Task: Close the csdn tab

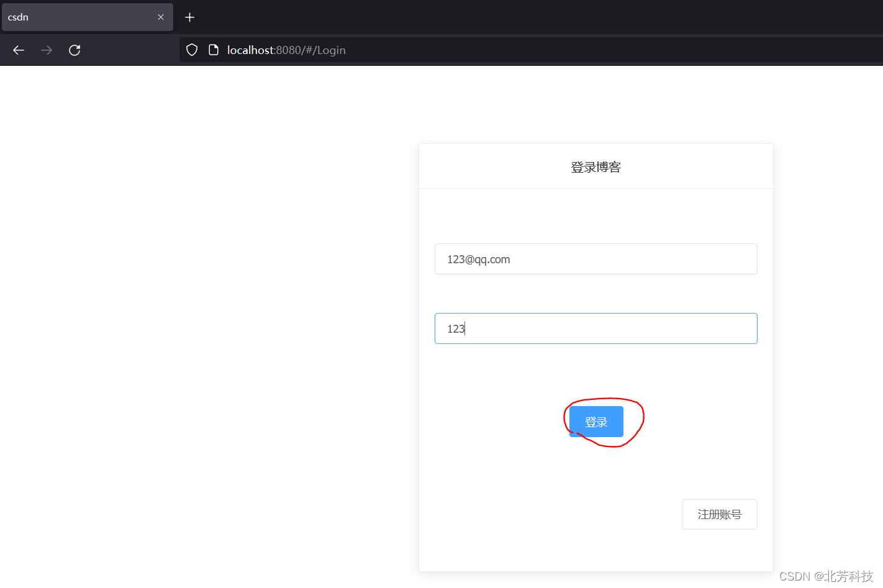Action: coord(161,17)
